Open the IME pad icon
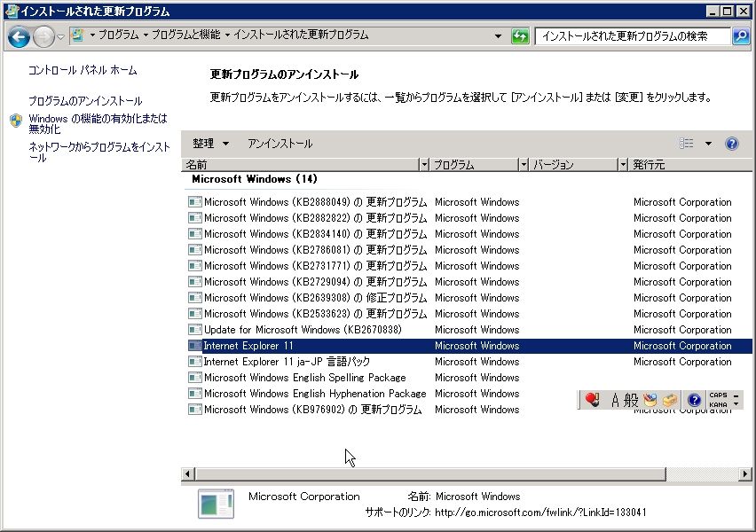Screen dimensions: 756x532 tap(650, 400)
